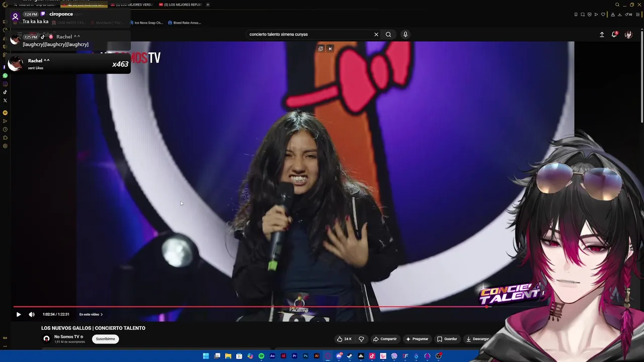Screen dimensions: 644x362
Task: Click the Suscribirme button
Action: coord(106,339)
